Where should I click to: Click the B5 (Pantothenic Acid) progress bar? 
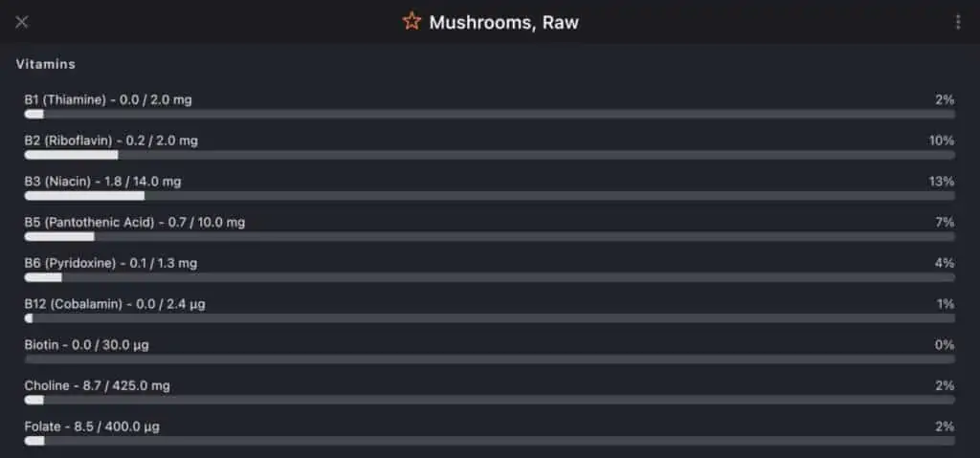click(x=489, y=236)
